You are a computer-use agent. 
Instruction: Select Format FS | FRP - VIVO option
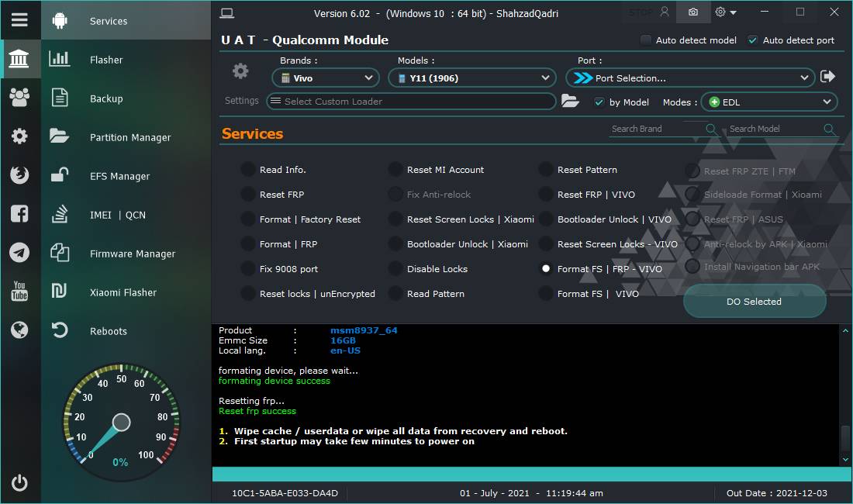pyautogui.click(x=546, y=268)
